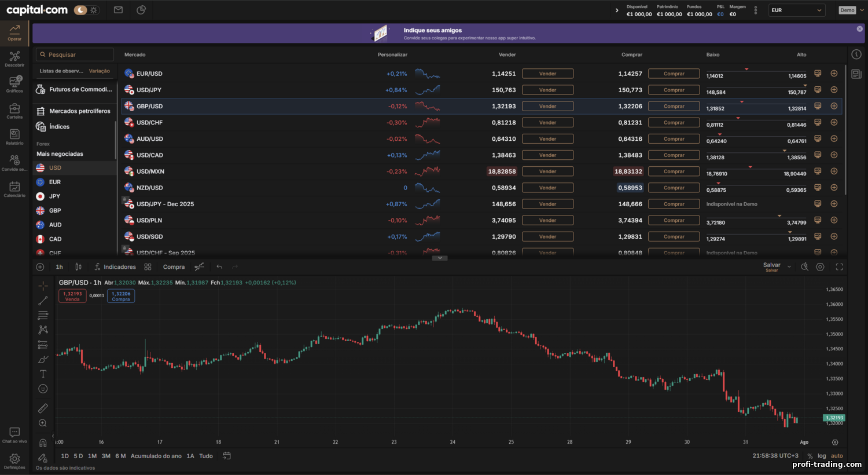
Task: Select the text annotation tool
Action: click(x=43, y=374)
